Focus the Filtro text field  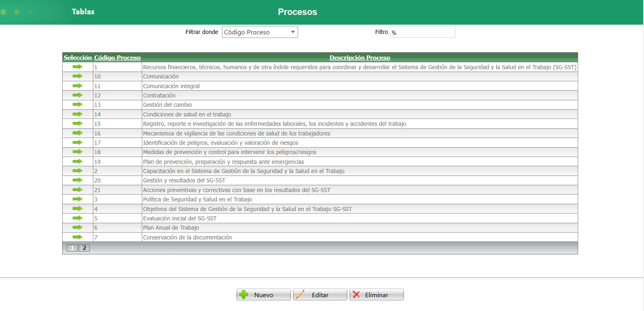tap(422, 32)
